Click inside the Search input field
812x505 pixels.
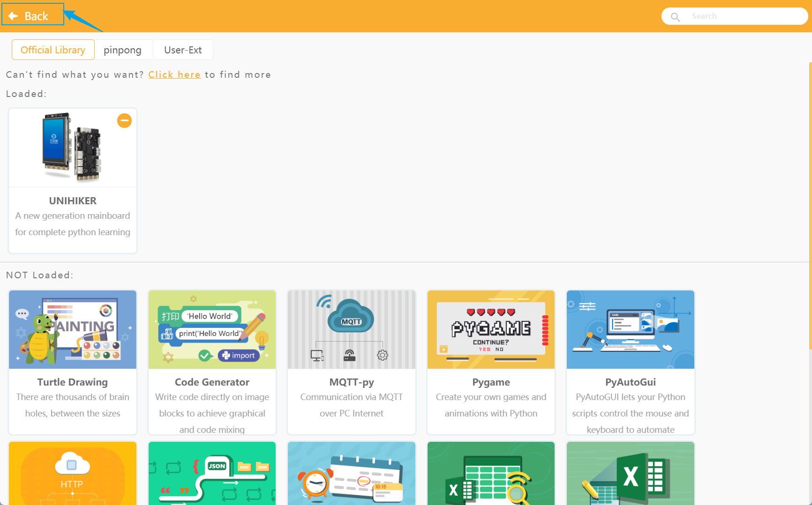click(731, 16)
